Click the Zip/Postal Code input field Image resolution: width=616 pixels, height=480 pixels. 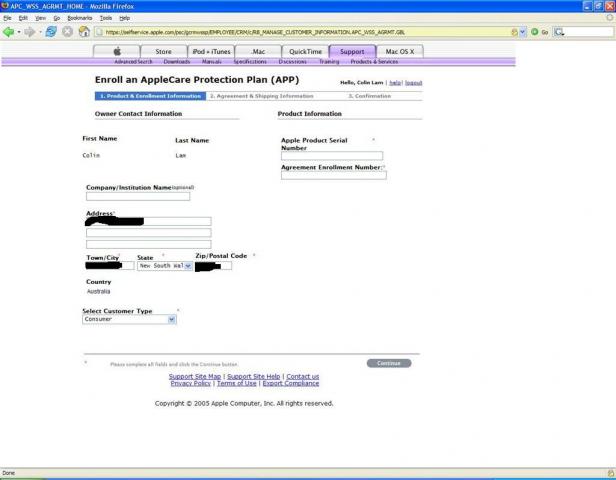pos(213,266)
